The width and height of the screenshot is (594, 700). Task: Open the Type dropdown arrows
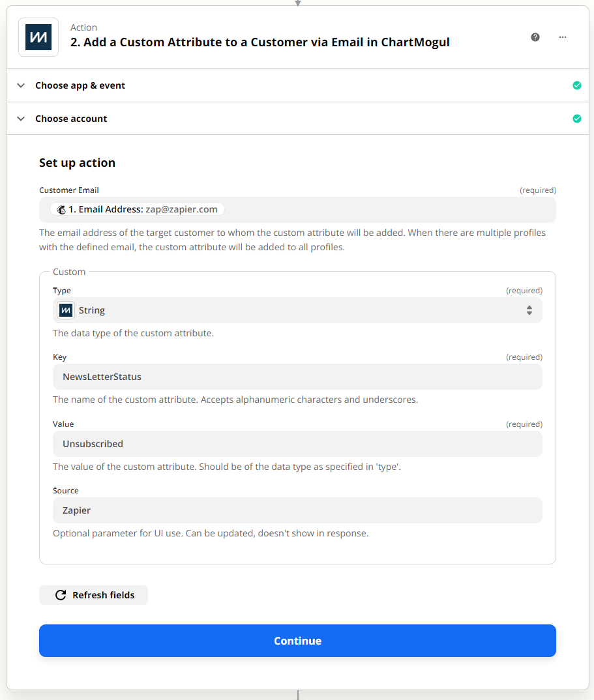tap(529, 310)
